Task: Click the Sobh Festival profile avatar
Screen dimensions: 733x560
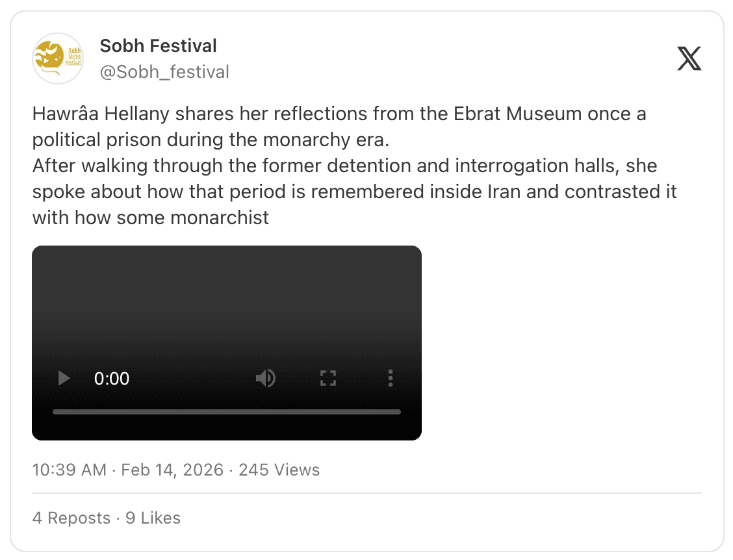Action: (58, 58)
